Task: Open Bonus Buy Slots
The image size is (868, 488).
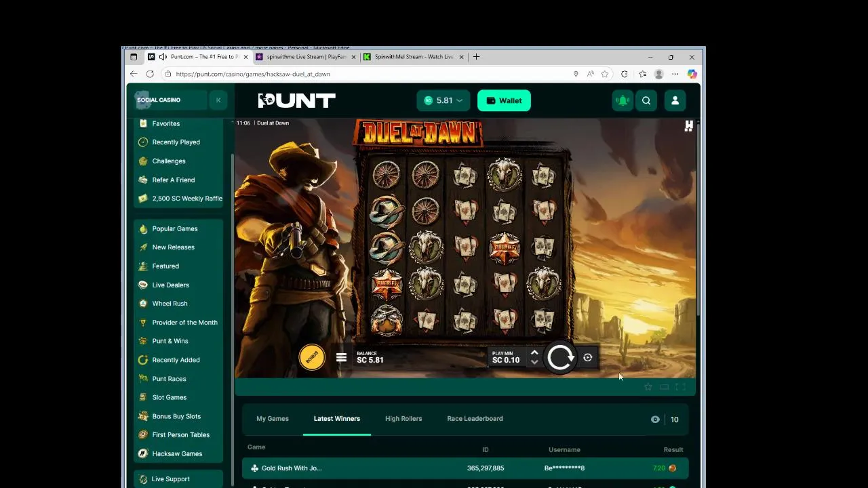Action: tap(176, 416)
